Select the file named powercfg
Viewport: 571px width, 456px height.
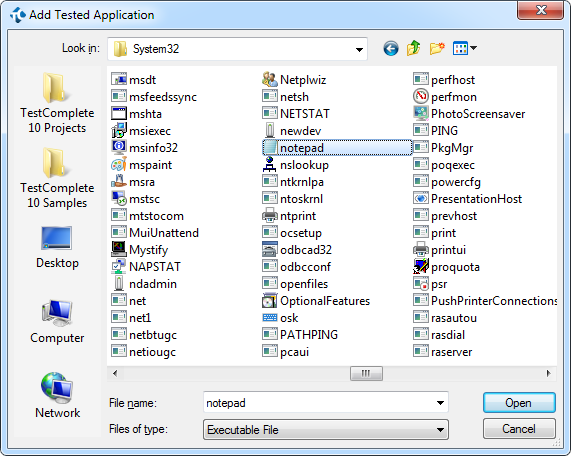447,181
